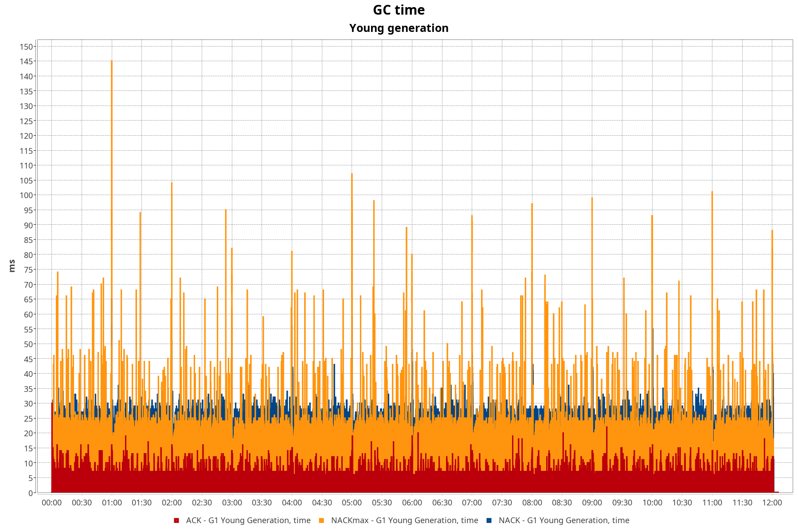Toggle the NACK - G1 Young Generation series label

563,520
